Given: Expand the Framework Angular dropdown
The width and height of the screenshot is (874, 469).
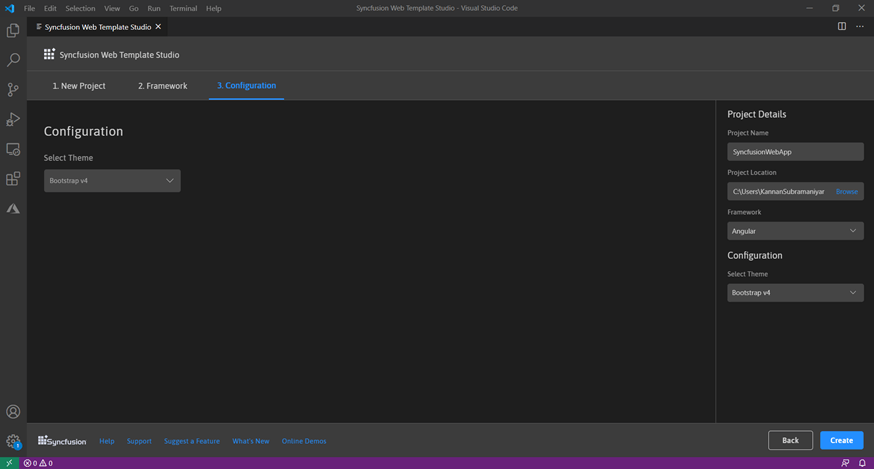Looking at the screenshot, I should pyautogui.click(x=795, y=231).
